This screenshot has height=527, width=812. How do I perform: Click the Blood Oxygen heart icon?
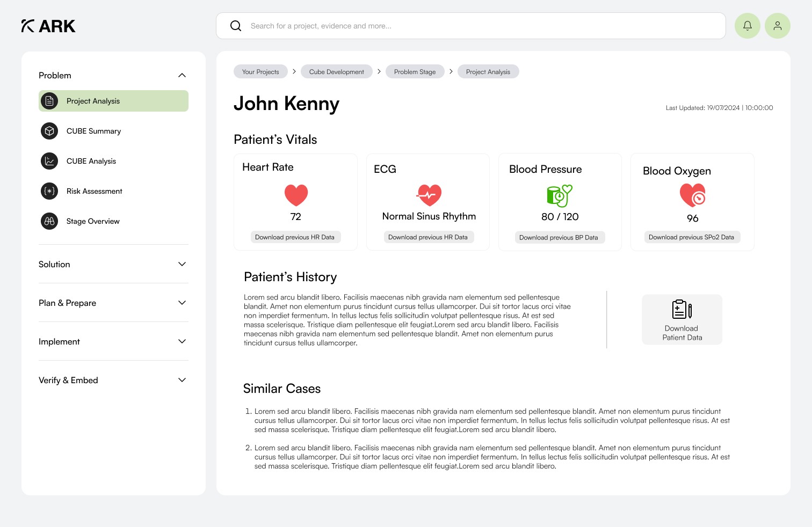pos(693,195)
